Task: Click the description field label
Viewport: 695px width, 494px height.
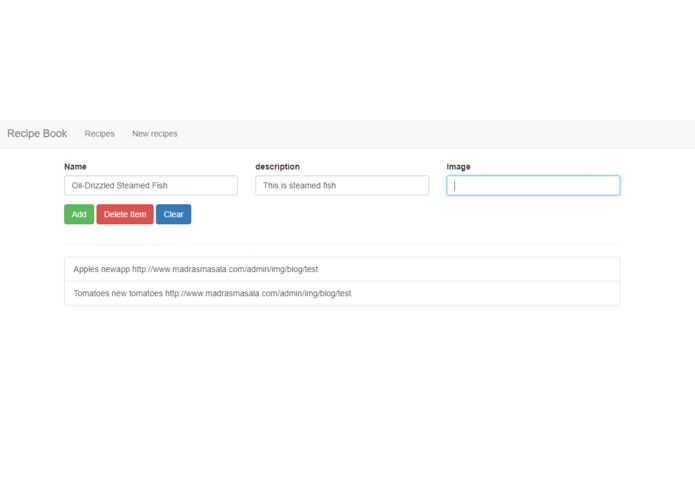Action: point(277,167)
